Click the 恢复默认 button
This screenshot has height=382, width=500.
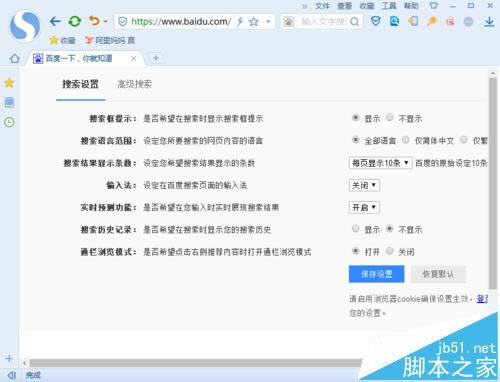click(x=438, y=274)
